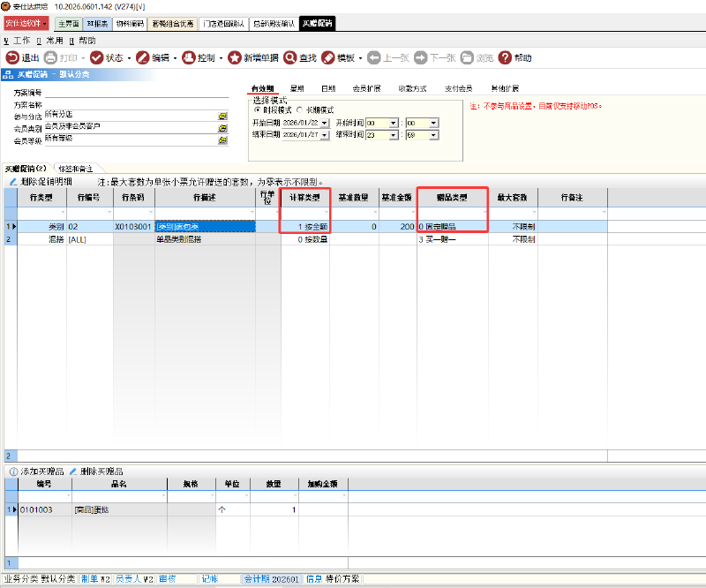This screenshot has height=588, width=706.
Task: Open the 会员类别 folder lookup icon
Action: click(222, 128)
